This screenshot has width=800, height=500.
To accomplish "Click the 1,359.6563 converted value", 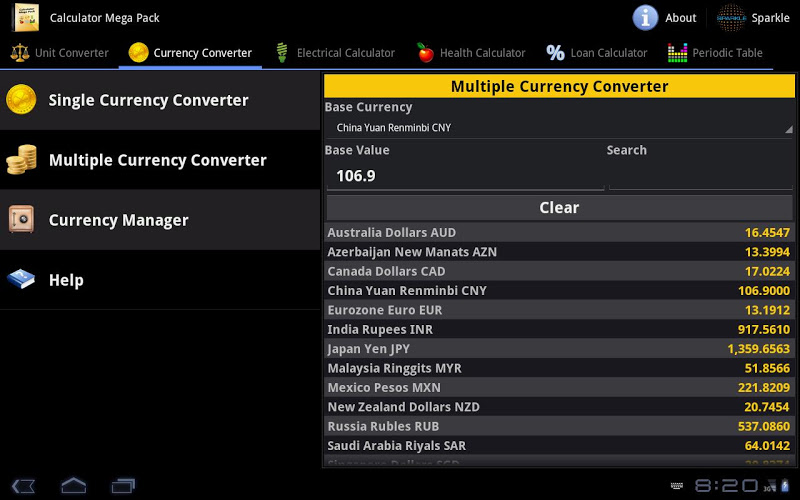I will click(x=759, y=349).
